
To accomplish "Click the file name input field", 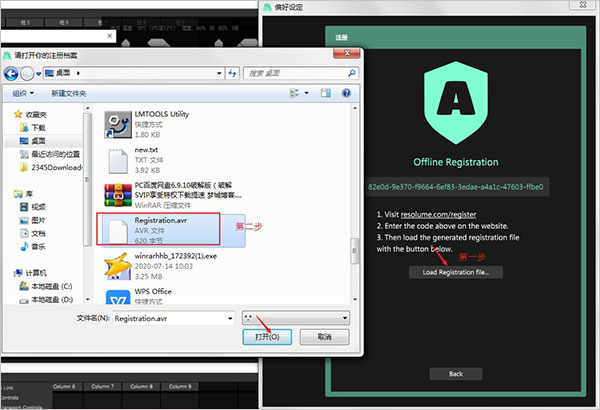I will point(170,318).
